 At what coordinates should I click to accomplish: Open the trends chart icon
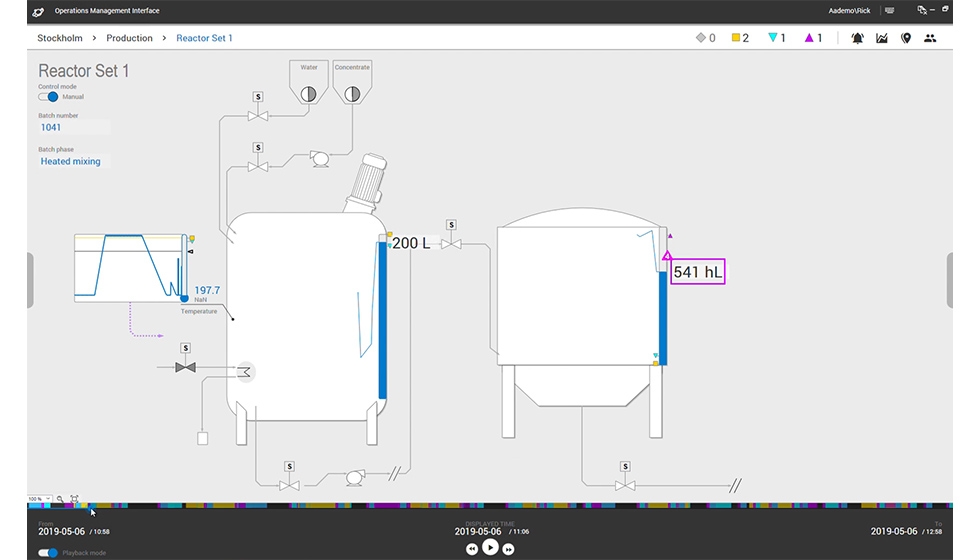tap(882, 38)
